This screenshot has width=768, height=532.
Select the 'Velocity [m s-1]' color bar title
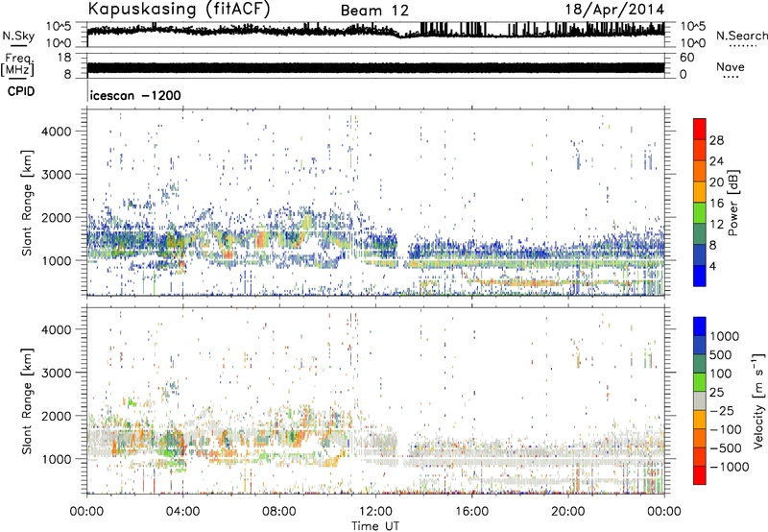pyautogui.click(x=758, y=400)
